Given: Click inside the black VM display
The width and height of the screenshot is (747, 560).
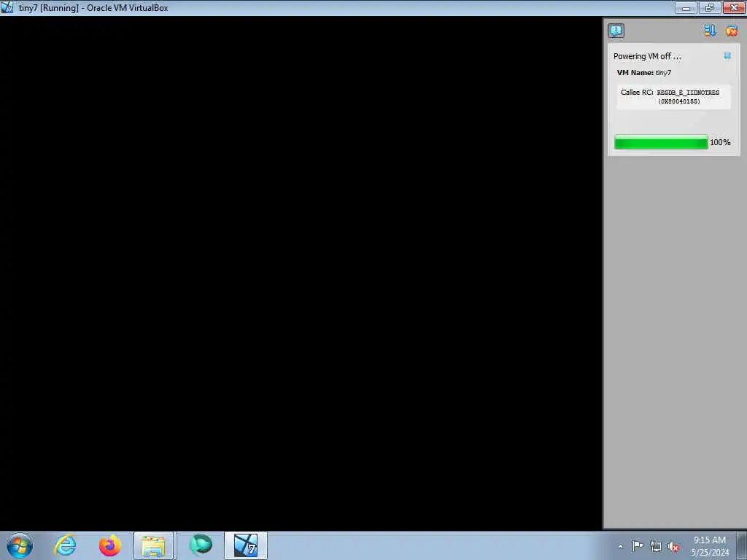Looking at the screenshot, I should 301,273.
